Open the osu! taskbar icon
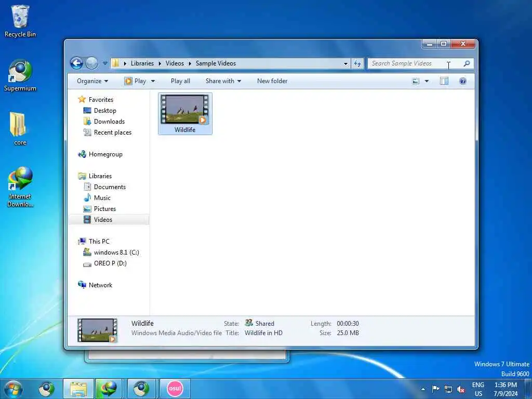The width and height of the screenshot is (532, 399). [175, 389]
